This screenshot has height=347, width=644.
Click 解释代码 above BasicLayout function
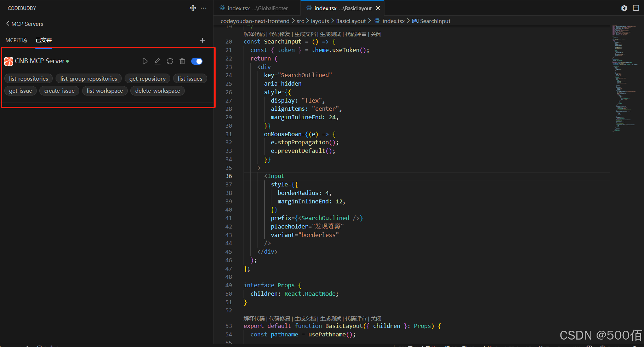click(x=254, y=319)
